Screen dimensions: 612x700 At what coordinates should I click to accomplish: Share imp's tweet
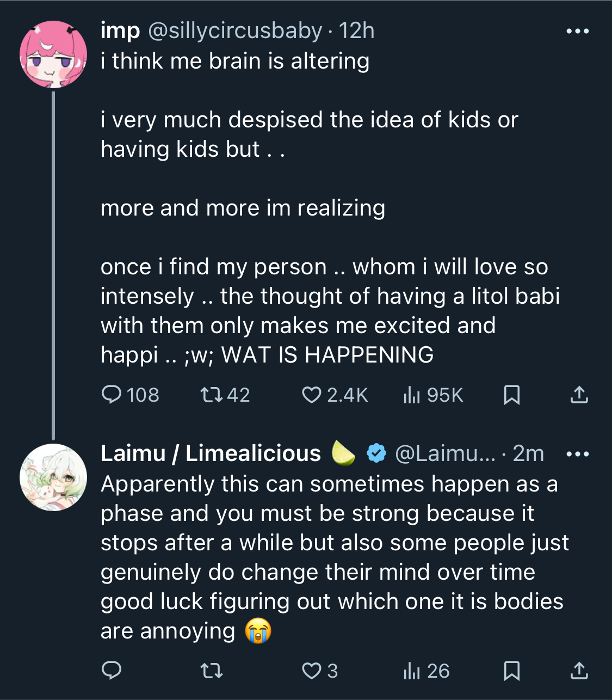coord(579,395)
